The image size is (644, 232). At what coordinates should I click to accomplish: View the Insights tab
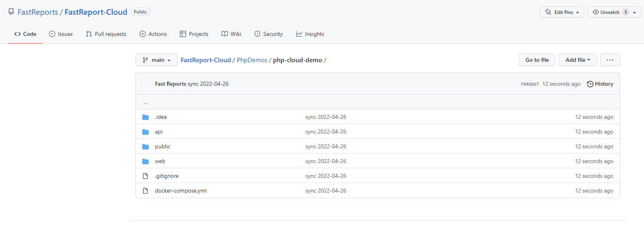tap(310, 34)
